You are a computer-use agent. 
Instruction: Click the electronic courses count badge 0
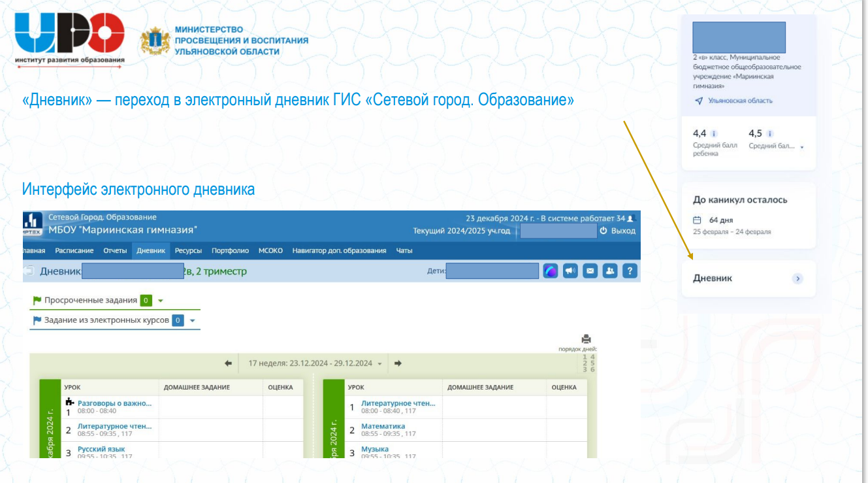pyautogui.click(x=178, y=320)
